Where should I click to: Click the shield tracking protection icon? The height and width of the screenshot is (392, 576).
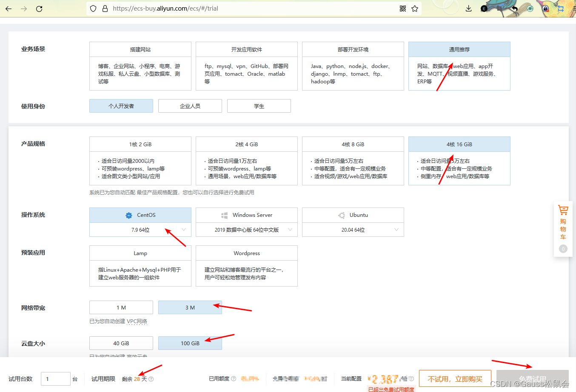(x=93, y=9)
